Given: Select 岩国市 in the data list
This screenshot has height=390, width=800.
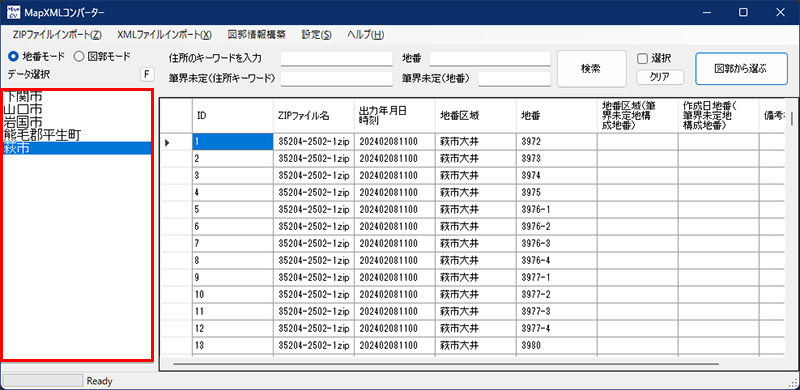Looking at the screenshot, I should pyautogui.click(x=77, y=122).
